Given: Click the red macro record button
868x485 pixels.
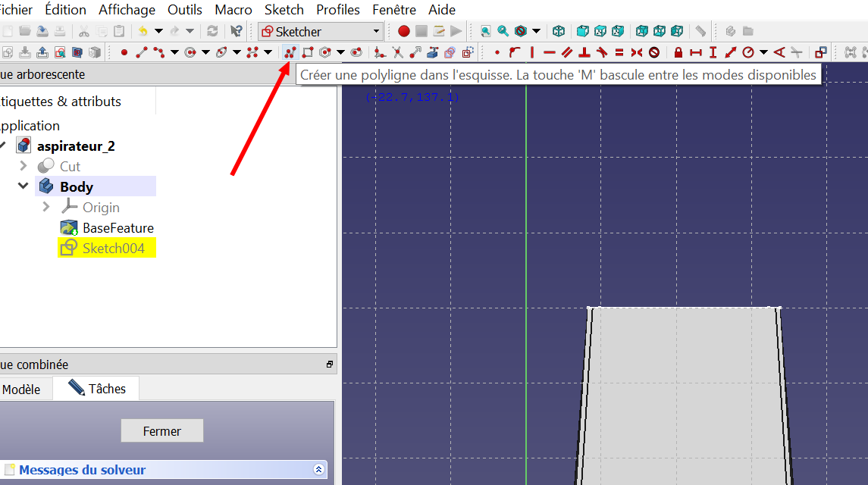Looking at the screenshot, I should (x=404, y=31).
